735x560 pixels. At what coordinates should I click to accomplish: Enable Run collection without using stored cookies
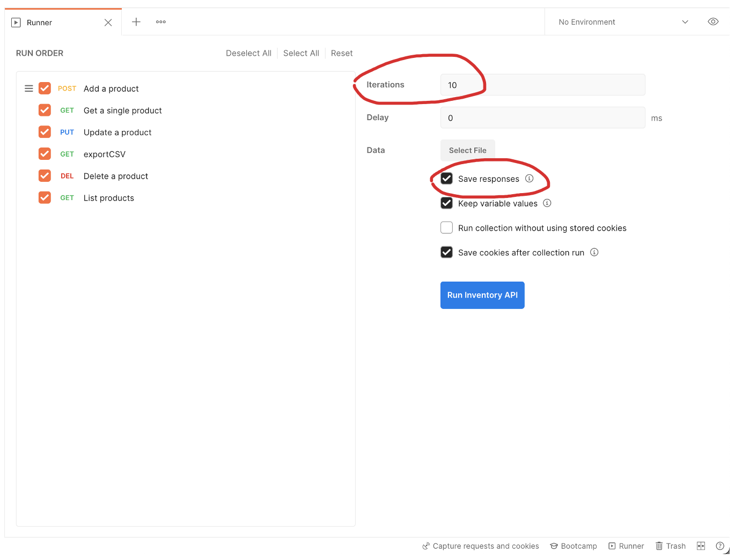pyautogui.click(x=446, y=227)
